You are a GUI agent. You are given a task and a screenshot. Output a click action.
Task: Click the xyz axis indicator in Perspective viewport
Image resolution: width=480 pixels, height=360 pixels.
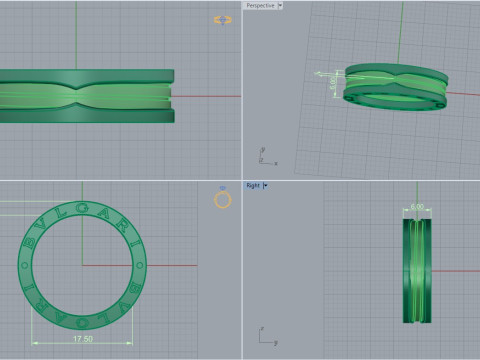pos(268,156)
